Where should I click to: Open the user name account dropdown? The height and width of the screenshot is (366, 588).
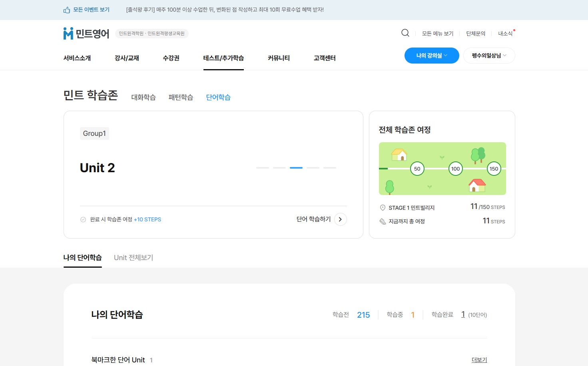(489, 56)
